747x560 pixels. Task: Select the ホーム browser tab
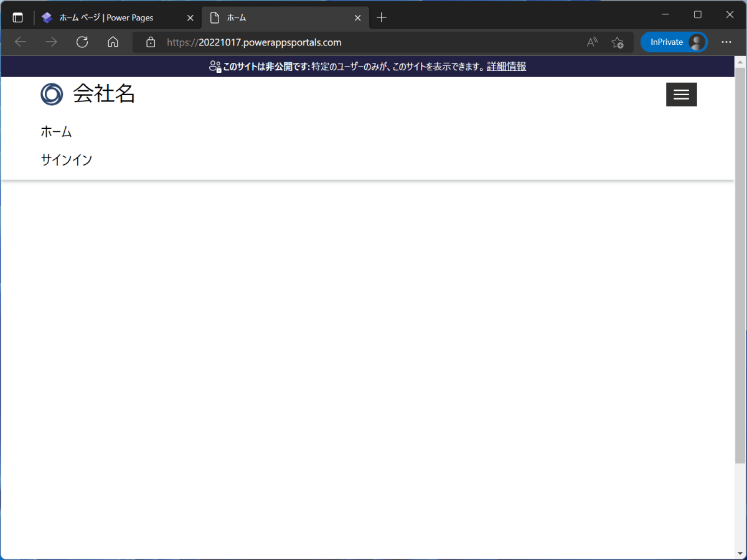(286, 17)
